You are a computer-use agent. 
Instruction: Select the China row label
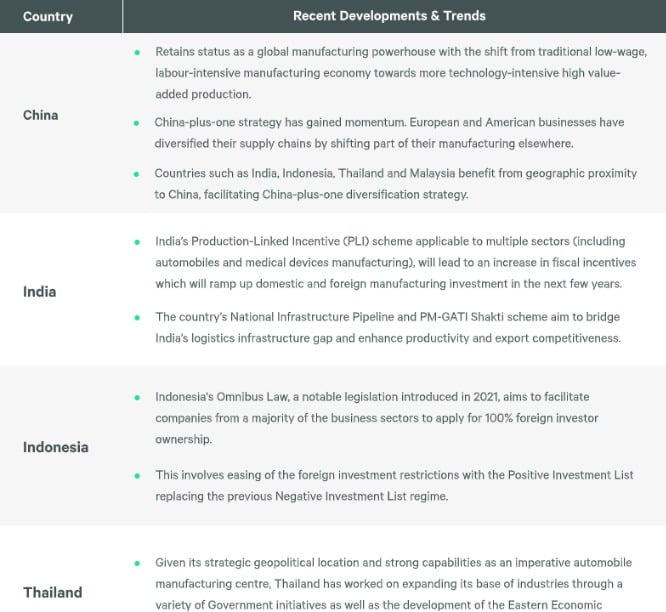[41, 115]
